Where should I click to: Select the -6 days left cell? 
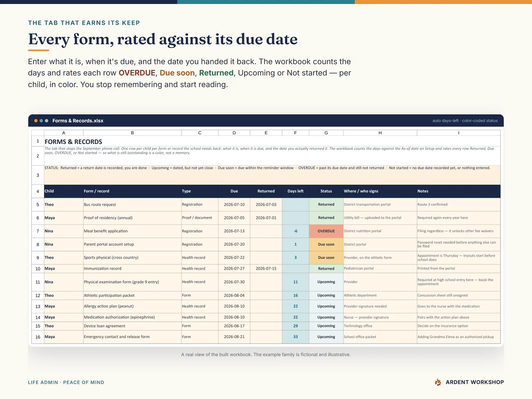296,231
